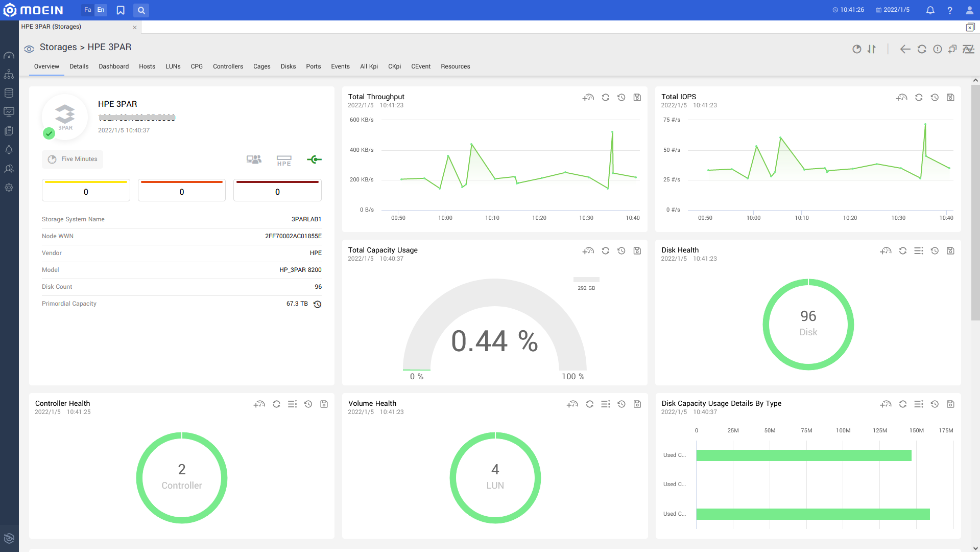The width and height of the screenshot is (980, 552).
Task: Open notifications bell in top bar
Action: pos(930,10)
